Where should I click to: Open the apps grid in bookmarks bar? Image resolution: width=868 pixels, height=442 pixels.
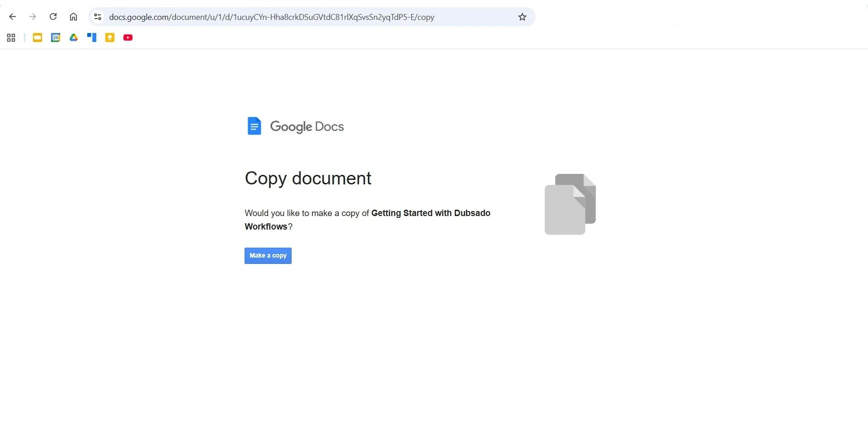pos(11,38)
